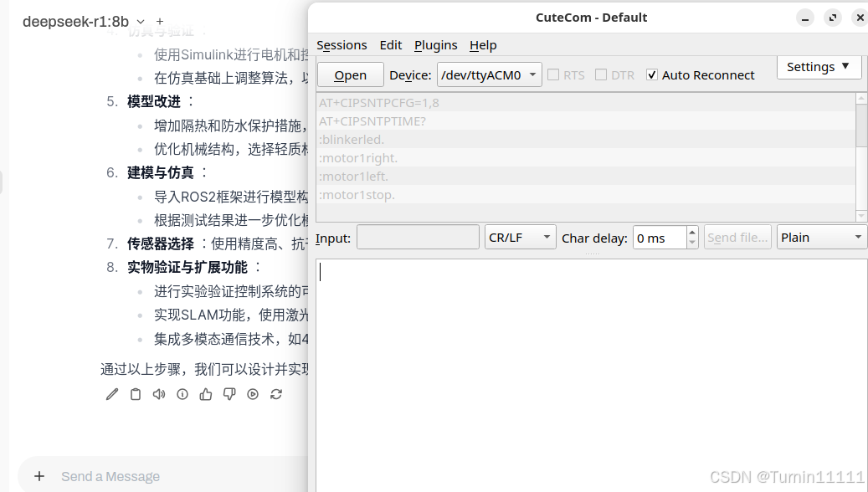
Task: Increase Char delay with the up stepper arrow
Action: [x=691, y=232]
